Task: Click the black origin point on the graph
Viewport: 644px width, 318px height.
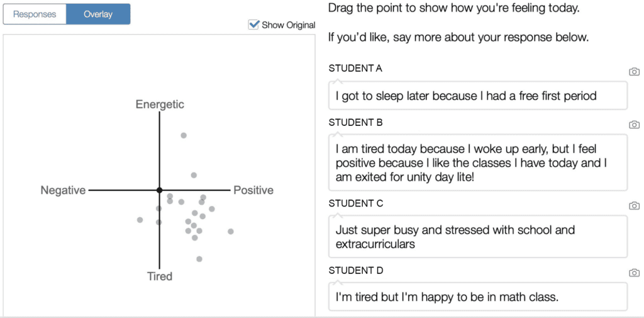Action: click(159, 190)
